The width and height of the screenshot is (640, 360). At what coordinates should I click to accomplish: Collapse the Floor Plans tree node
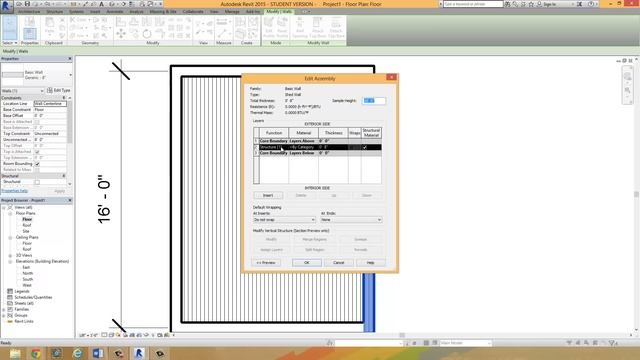(x=10, y=213)
